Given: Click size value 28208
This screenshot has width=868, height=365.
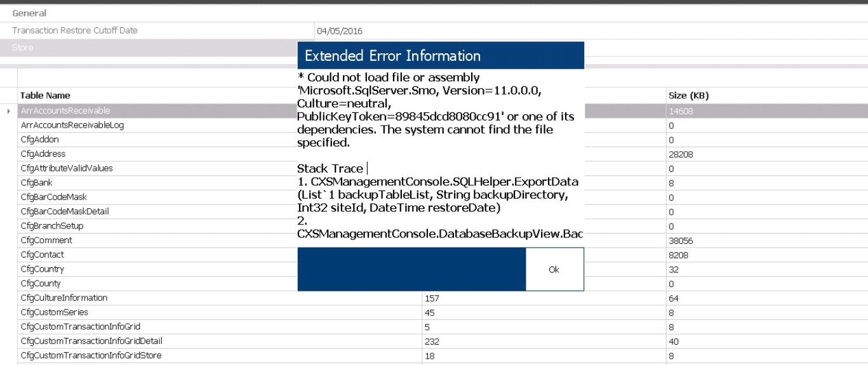Looking at the screenshot, I should pos(680,154).
